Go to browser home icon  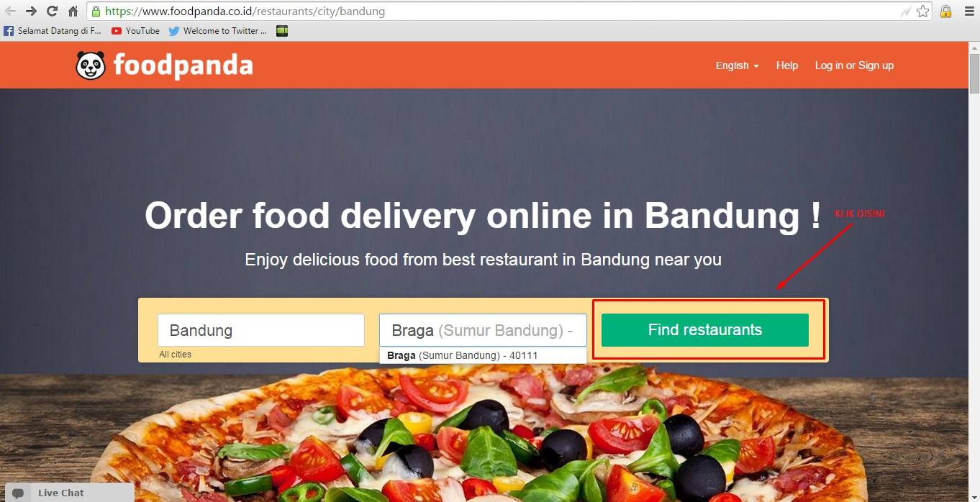73,12
